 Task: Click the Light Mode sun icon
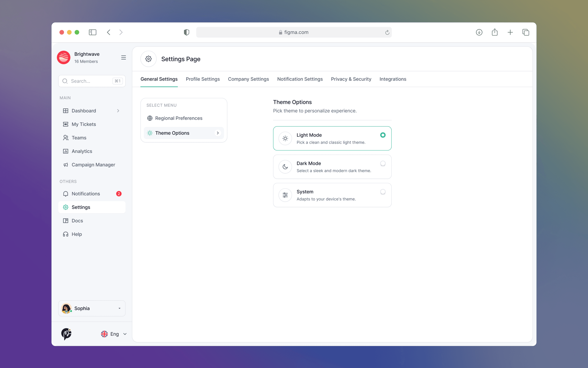click(x=285, y=138)
